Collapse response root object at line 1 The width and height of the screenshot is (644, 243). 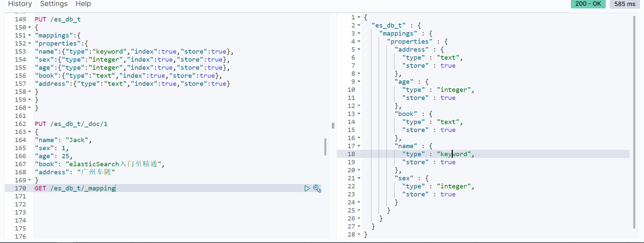click(x=359, y=17)
